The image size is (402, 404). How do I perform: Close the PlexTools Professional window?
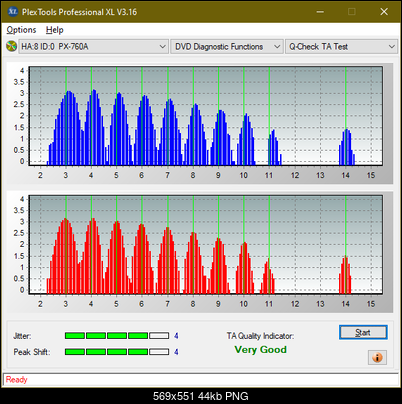tap(384, 12)
